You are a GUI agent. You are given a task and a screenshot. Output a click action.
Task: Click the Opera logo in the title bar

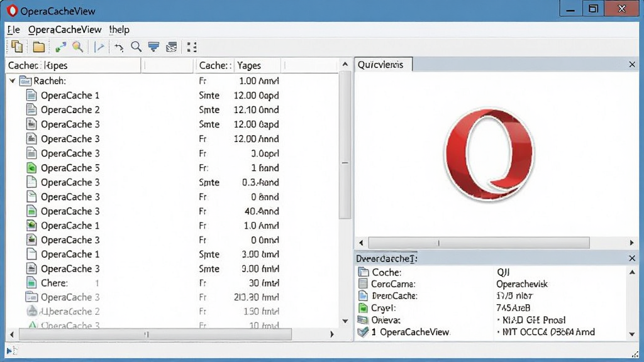(x=13, y=11)
